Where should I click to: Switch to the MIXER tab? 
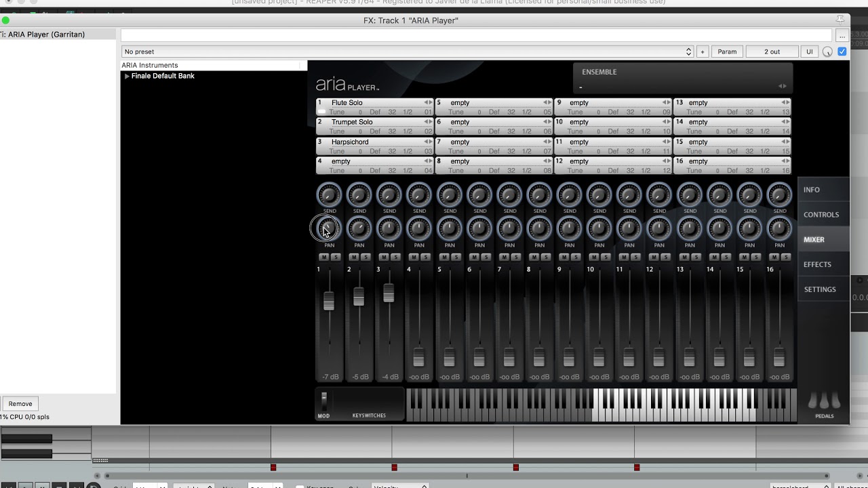coord(823,240)
